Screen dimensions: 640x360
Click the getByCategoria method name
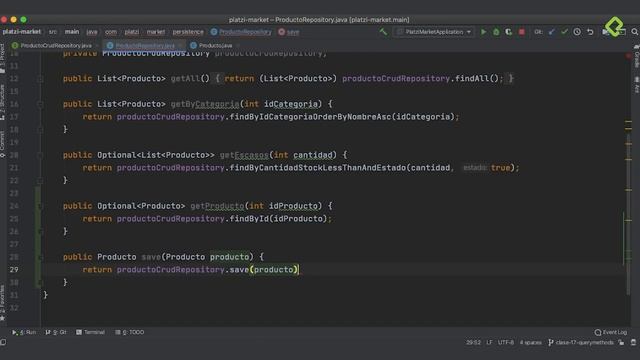click(205, 104)
